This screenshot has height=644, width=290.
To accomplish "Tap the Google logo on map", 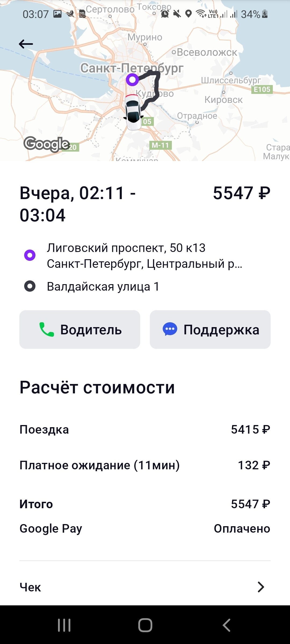I will [46, 144].
